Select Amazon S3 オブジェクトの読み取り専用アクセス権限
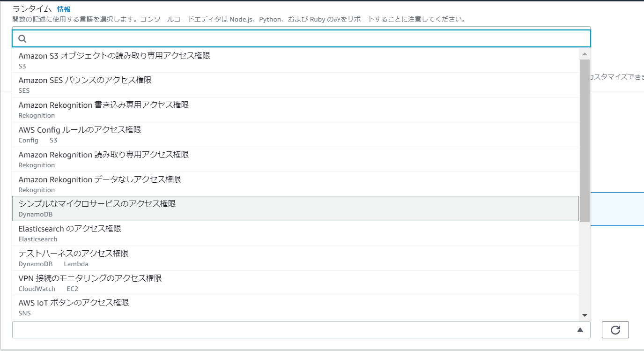Screen dimensions: 644x351 296,60
